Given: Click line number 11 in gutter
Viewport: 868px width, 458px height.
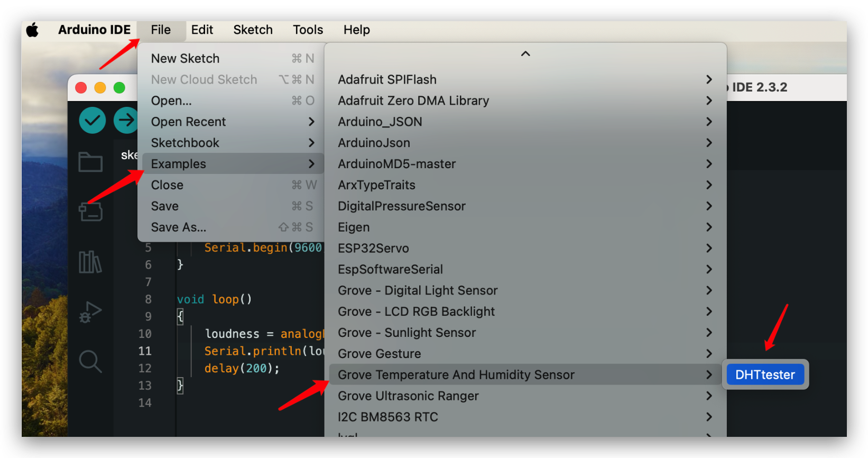Looking at the screenshot, I should pyautogui.click(x=145, y=351).
